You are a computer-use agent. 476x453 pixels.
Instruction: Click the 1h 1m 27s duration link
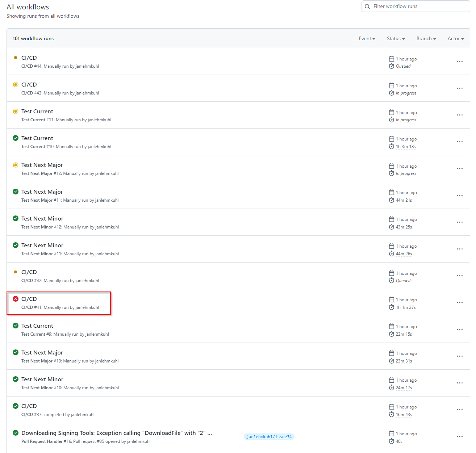tap(406, 307)
